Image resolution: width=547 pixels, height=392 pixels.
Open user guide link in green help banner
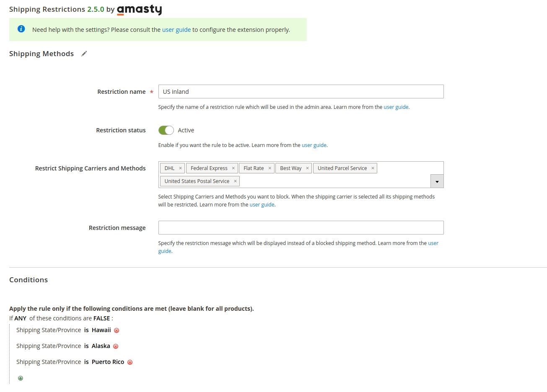[x=176, y=30]
